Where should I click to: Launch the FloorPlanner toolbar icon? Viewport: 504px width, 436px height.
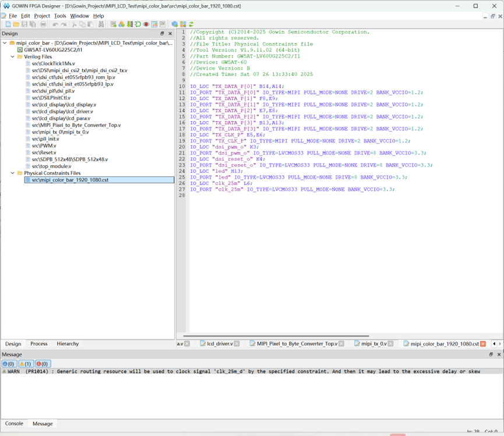[113, 24]
